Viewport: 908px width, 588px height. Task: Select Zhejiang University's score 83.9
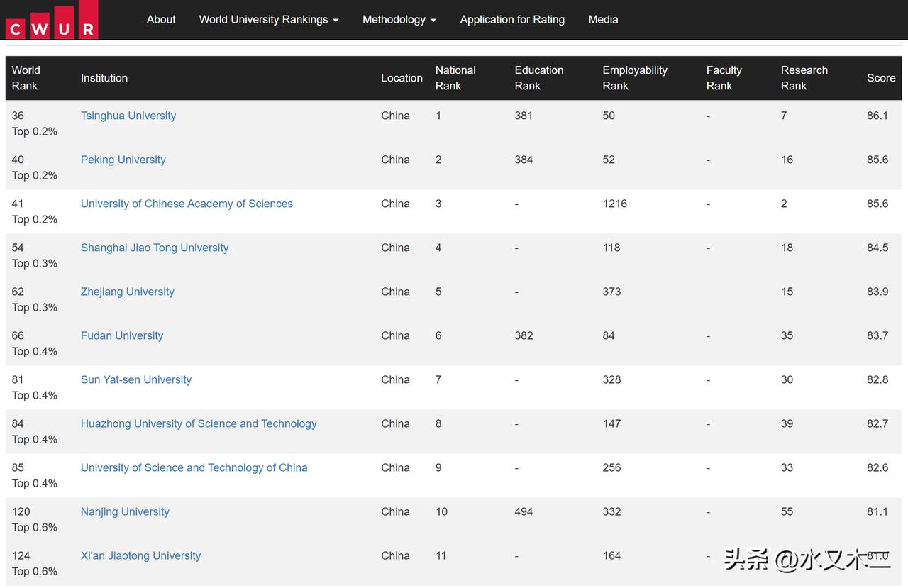pos(877,292)
